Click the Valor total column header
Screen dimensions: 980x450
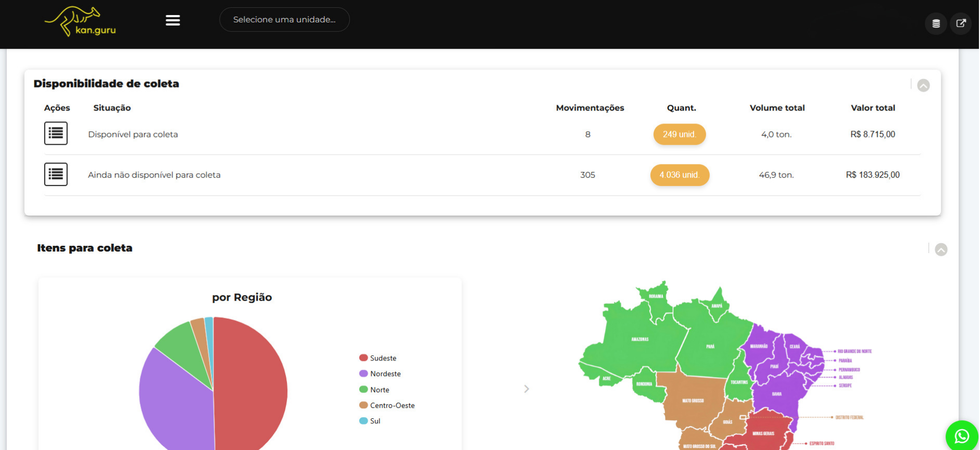(x=873, y=108)
